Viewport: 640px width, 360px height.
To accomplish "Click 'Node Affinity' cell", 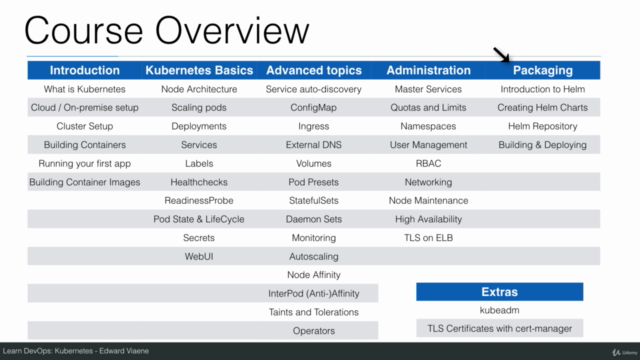I will tap(313, 275).
